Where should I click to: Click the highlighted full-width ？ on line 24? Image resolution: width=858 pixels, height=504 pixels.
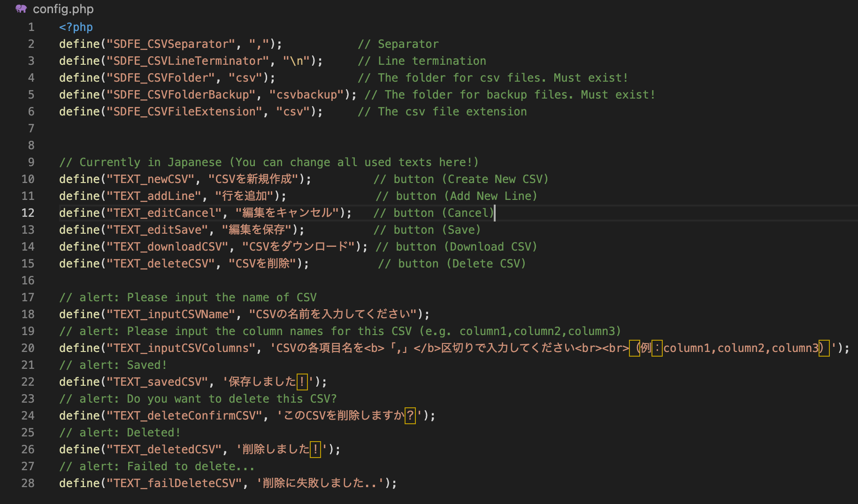pyautogui.click(x=410, y=416)
